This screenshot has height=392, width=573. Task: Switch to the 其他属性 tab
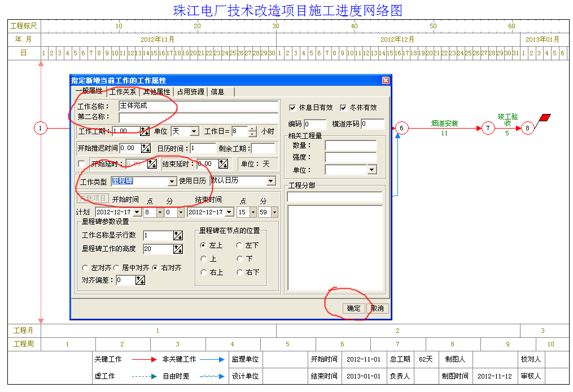(x=156, y=92)
